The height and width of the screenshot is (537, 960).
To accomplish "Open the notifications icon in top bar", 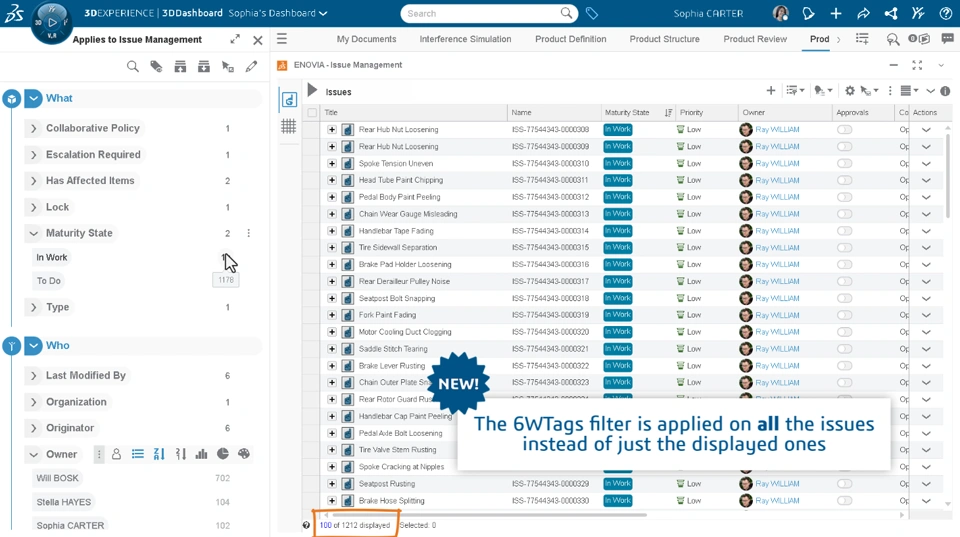I will pos(808,13).
